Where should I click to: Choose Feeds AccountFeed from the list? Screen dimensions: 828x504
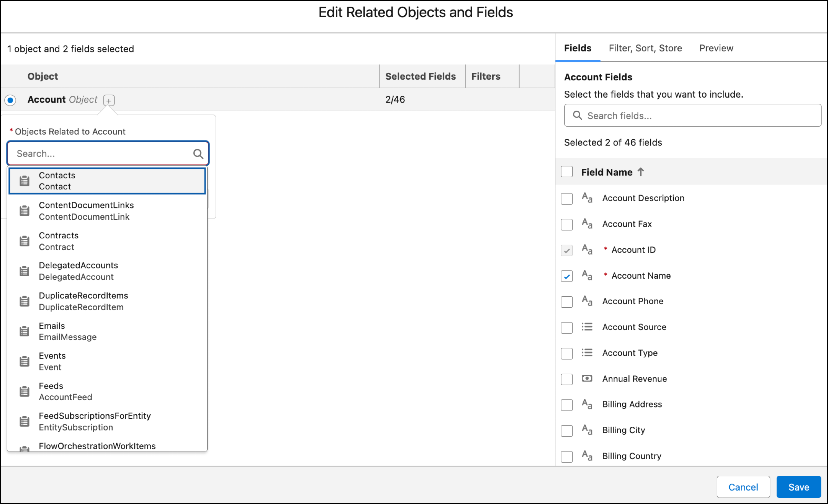[x=107, y=392]
